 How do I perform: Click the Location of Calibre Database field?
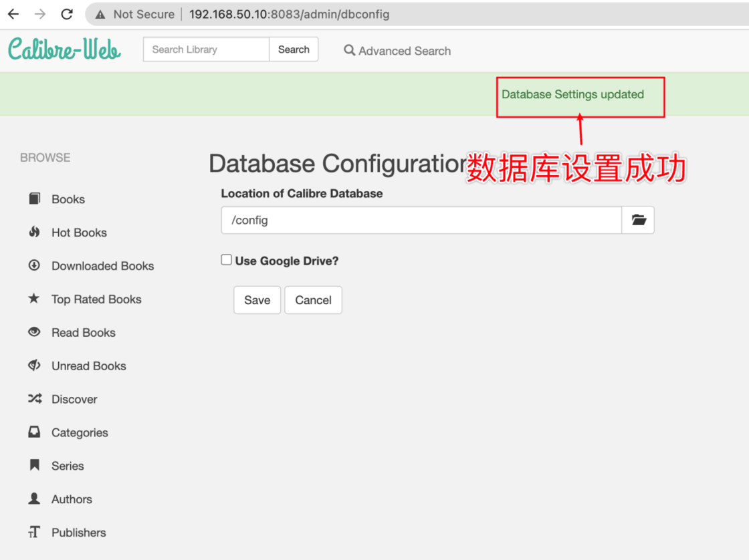tap(421, 220)
